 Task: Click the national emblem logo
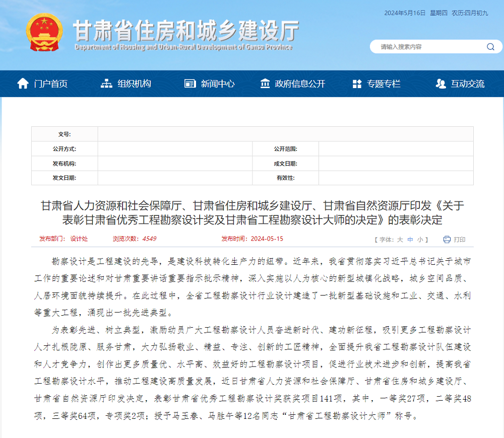(x=44, y=32)
